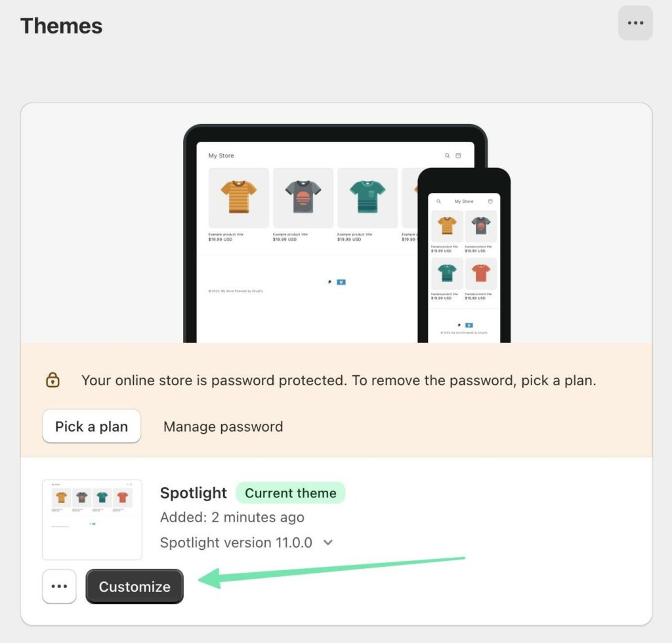The height and width of the screenshot is (643, 672).
Task: Open the Manage password link
Action: [223, 426]
